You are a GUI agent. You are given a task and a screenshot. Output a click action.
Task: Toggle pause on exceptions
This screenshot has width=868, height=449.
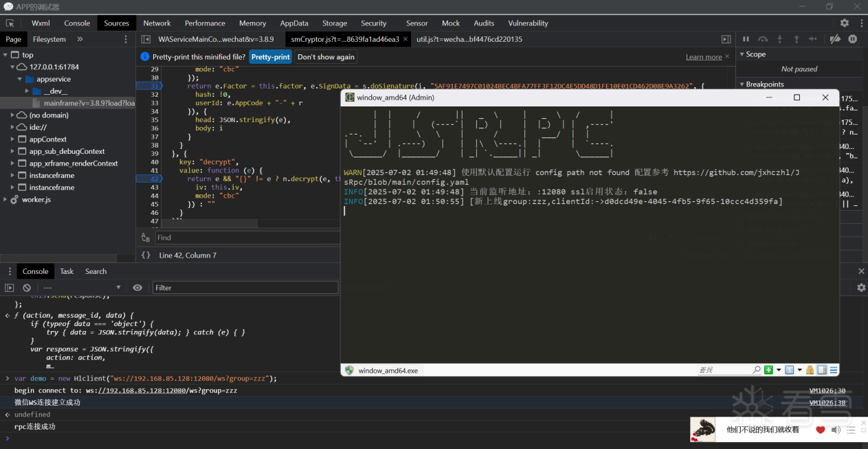click(x=852, y=40)
